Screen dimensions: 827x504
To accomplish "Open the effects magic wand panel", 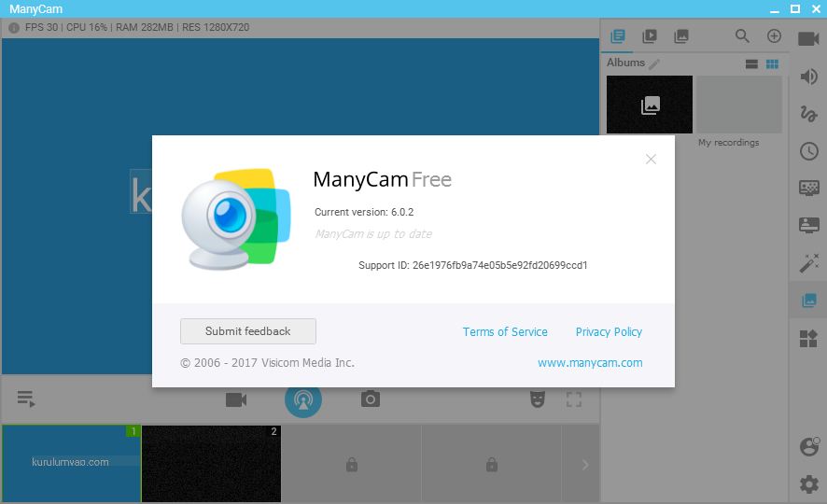I will (808, 262).
